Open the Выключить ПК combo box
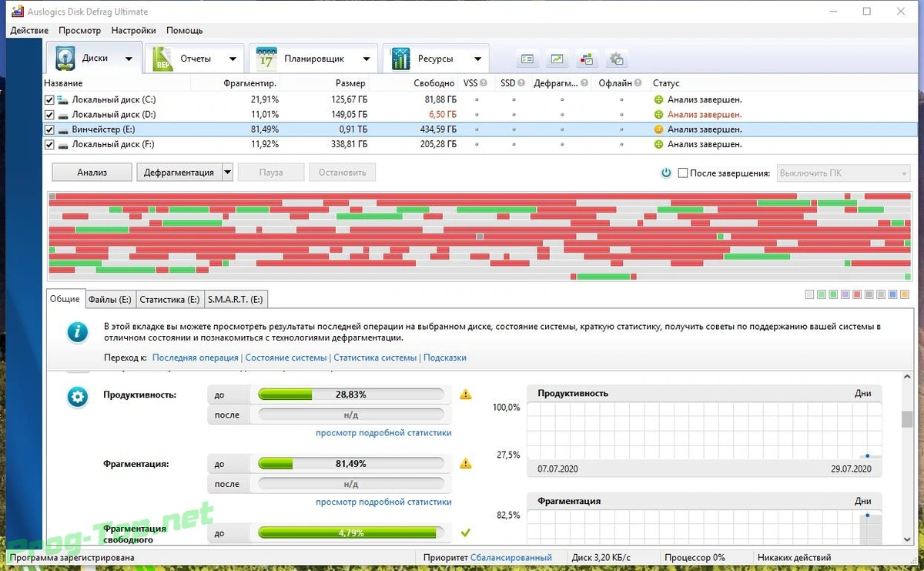Screen dimensions: 924x571 pos(844,173)
